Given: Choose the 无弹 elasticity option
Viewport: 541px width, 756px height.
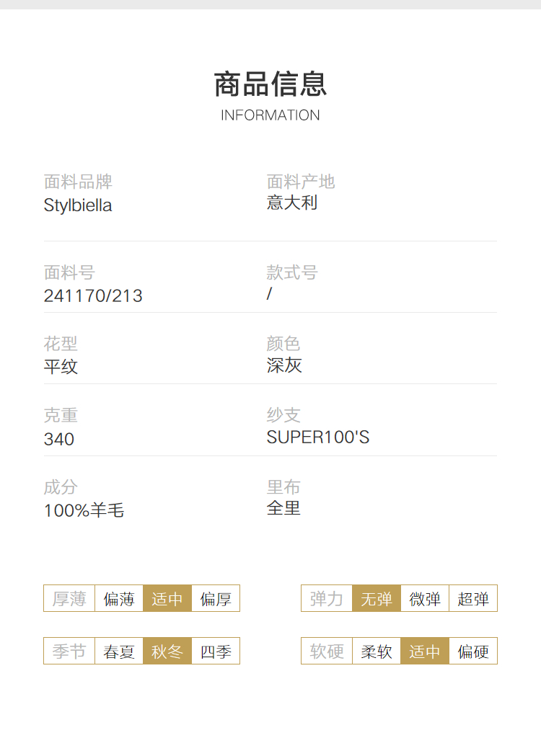Looking at the screenshot, I should coord(377,598).
